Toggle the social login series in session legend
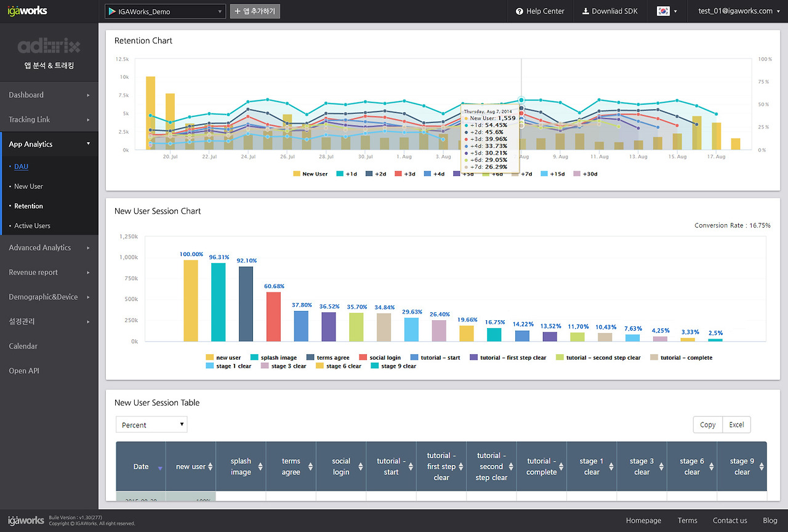788x532 pixels. pos(380,358)
